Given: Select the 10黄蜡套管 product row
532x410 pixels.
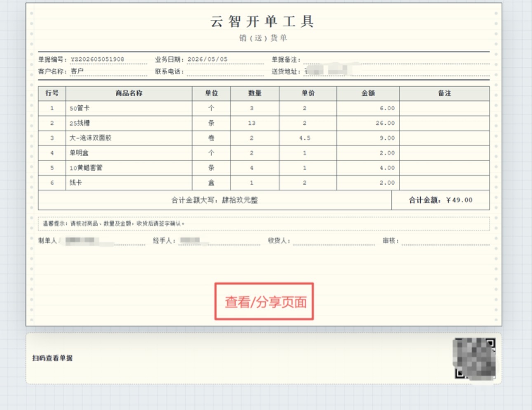Looking at the screenshot, I should click(x=264, y=168).
